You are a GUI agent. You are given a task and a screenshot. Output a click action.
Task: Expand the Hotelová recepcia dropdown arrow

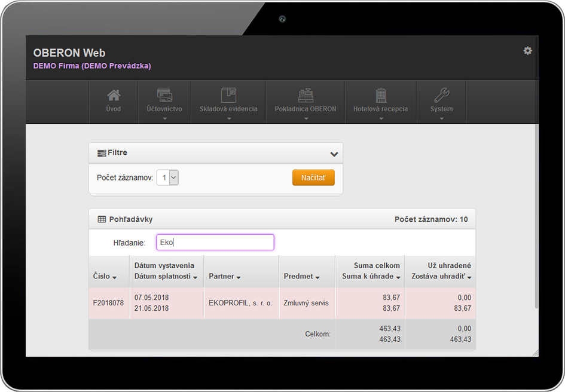(x=381, y=118)
